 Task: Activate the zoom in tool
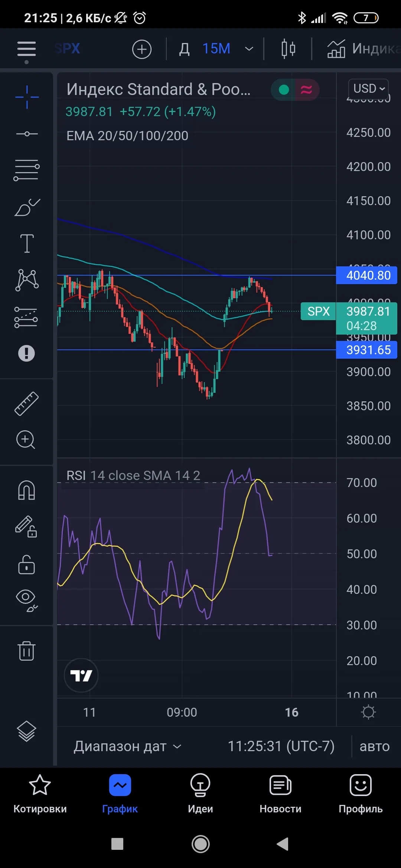coord(26,440)
